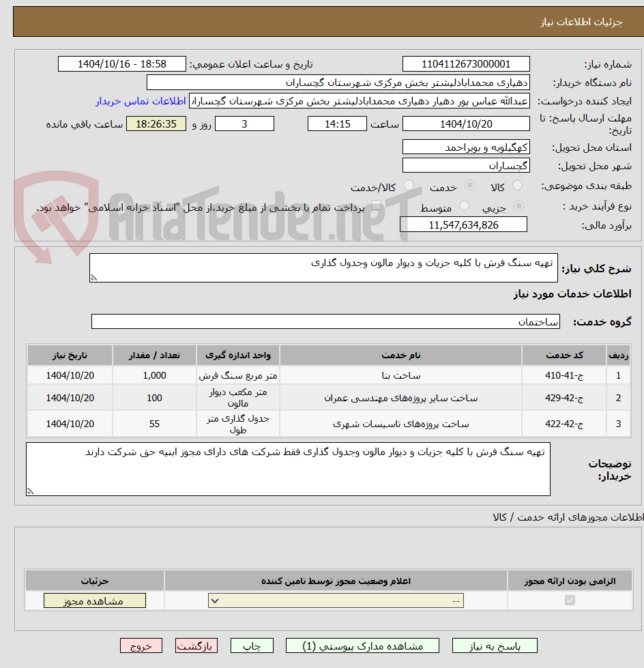644x668 pixels.
Task: Click the متر مربع سنگ فرش unit cell
Action: click(x=237, y=375)
